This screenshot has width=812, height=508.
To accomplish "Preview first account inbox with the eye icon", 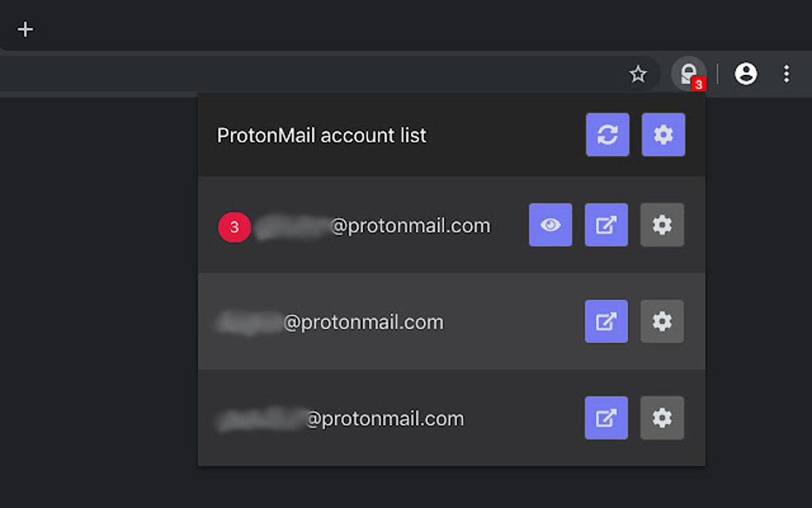I will click(550, 225).
